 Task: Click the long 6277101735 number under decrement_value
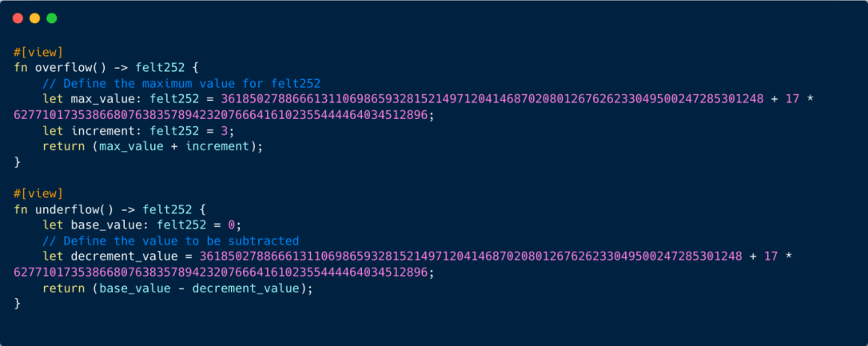[221, 273]
